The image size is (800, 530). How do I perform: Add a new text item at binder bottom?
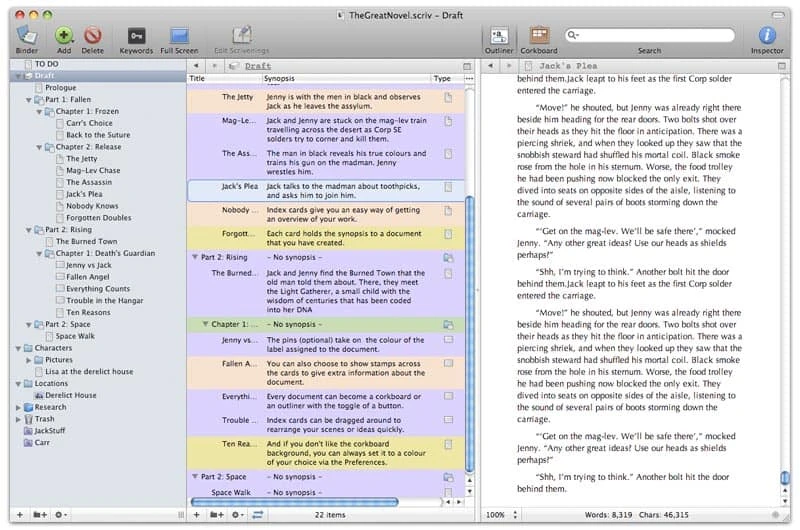tap(20, 515)
